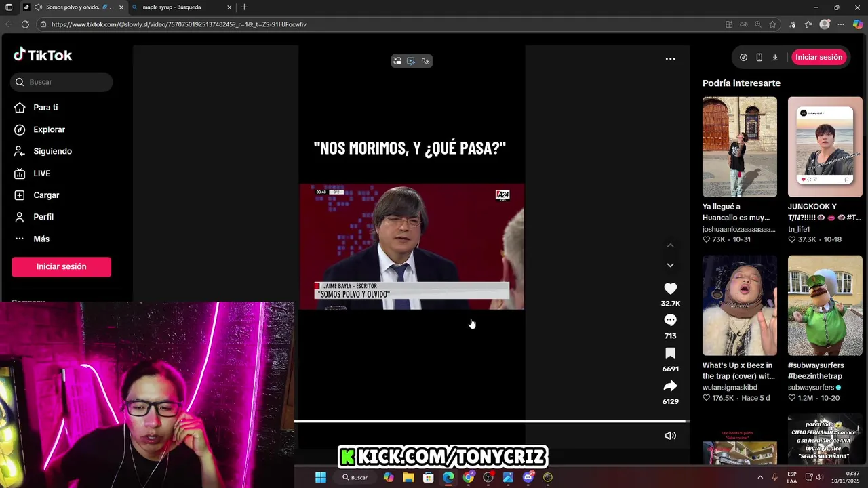
Task: Click the translate overlay icon above video
Action: [x=425, y=61]
